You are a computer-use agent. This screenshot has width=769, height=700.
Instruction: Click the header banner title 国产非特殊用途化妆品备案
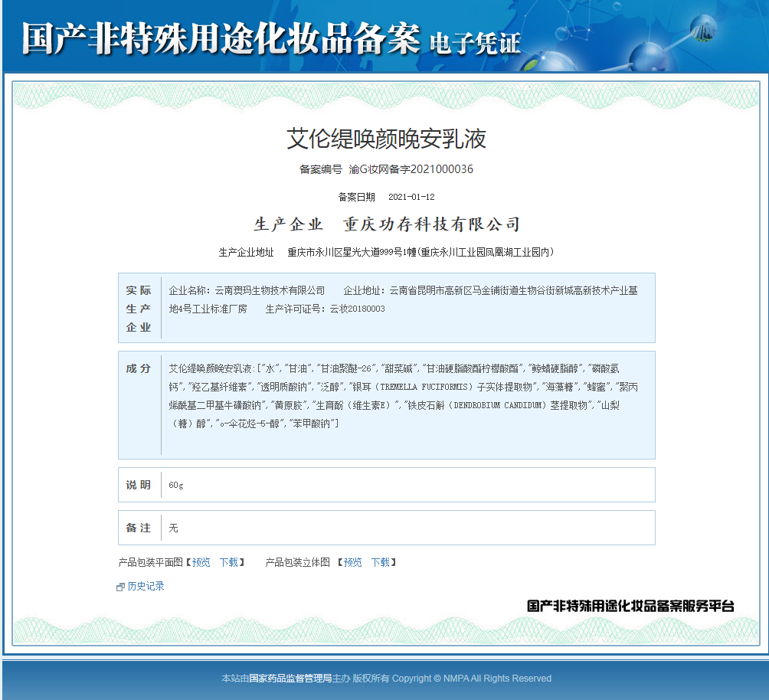point(221,38)
